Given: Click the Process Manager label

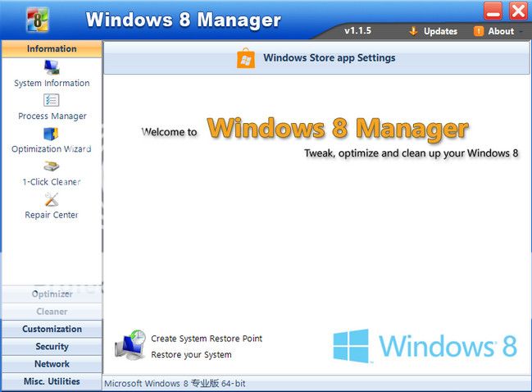Looking at the screenshot, I should (x=52, y=116).
